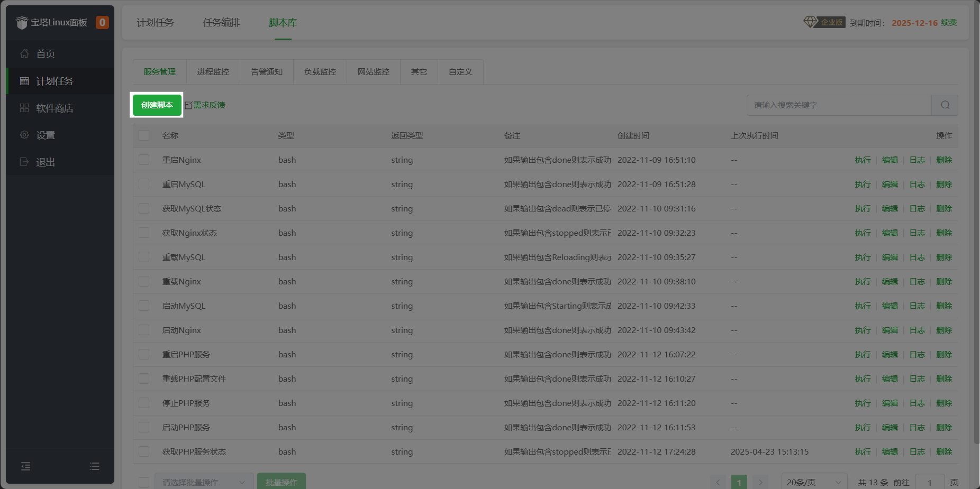
Task: Go to next page arrow in pagination
Action: pyautogui.click(x=760, y=482)
